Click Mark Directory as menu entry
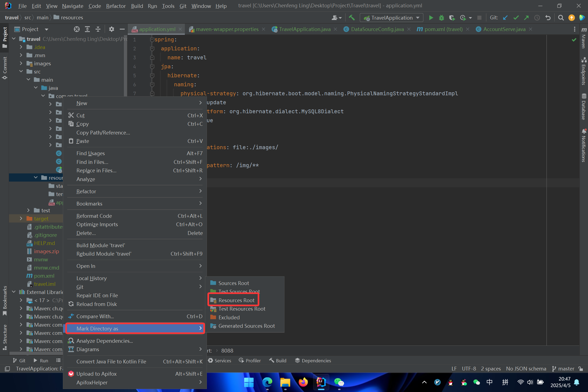Viewport: 588px width, 392px height. coord(135,329)
